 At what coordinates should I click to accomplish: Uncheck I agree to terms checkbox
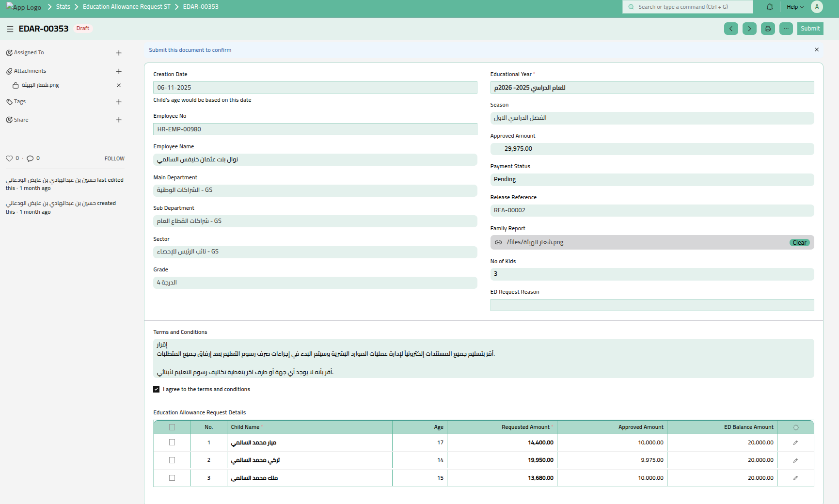157,389
